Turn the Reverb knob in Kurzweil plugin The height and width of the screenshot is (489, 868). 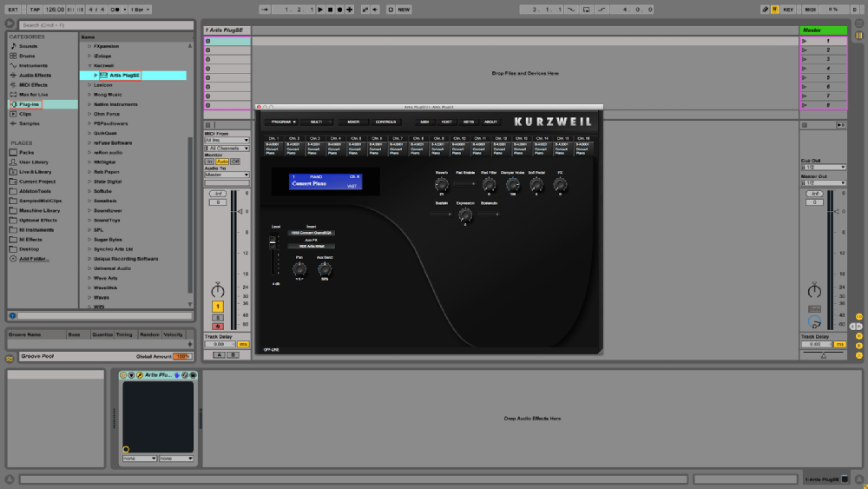pyautogui.click(x=441, y=183)
